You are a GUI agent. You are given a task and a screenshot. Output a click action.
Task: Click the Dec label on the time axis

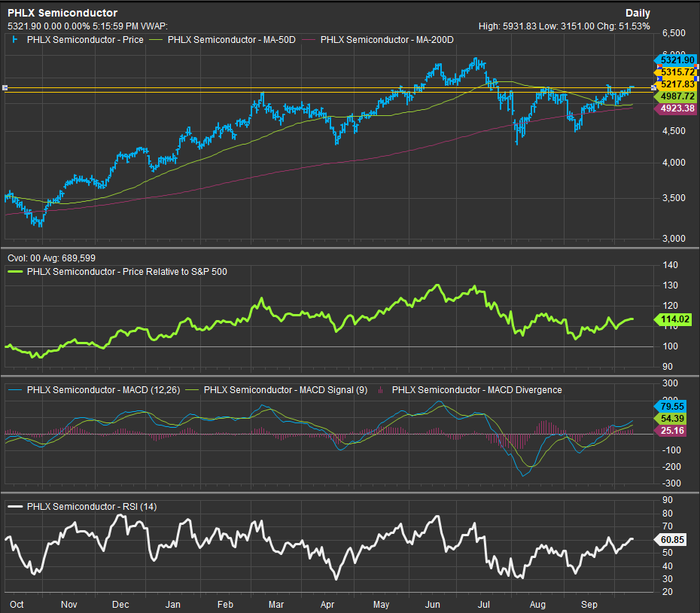point(120,605)
